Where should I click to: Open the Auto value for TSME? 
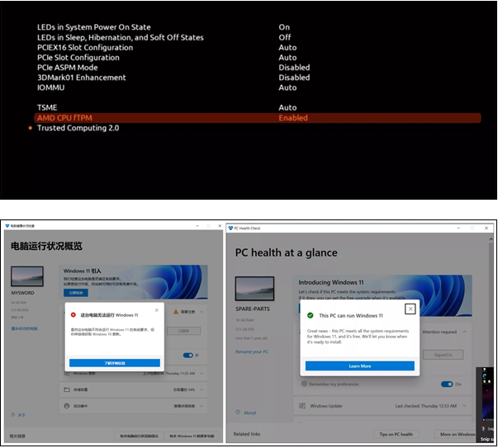click(287, 107)
